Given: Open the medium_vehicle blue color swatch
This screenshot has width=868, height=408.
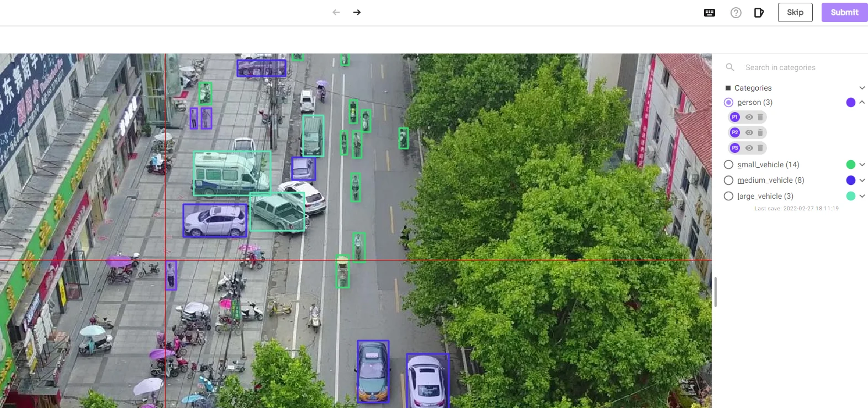Looking at the screenshot, I should click(x=851, y=180).
